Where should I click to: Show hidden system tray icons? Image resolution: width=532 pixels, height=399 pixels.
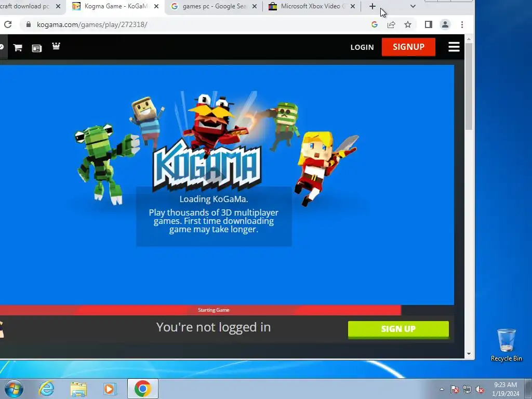(x=442, y=389)
